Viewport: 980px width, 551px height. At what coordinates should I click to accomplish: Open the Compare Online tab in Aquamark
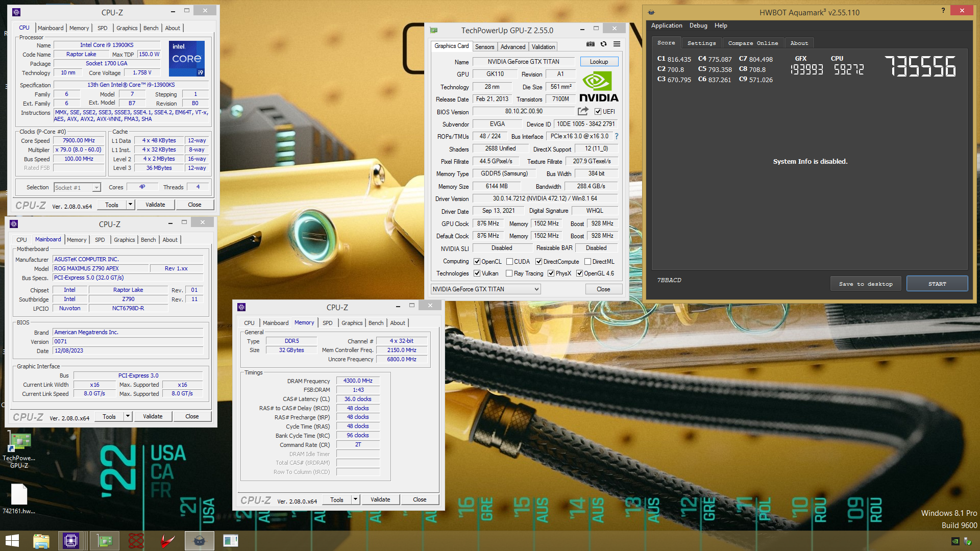(x=753, y=43)
